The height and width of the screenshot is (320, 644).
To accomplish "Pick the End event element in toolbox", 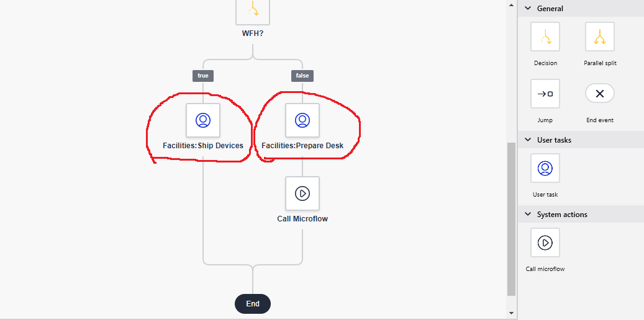I will [x=600, y=93].
